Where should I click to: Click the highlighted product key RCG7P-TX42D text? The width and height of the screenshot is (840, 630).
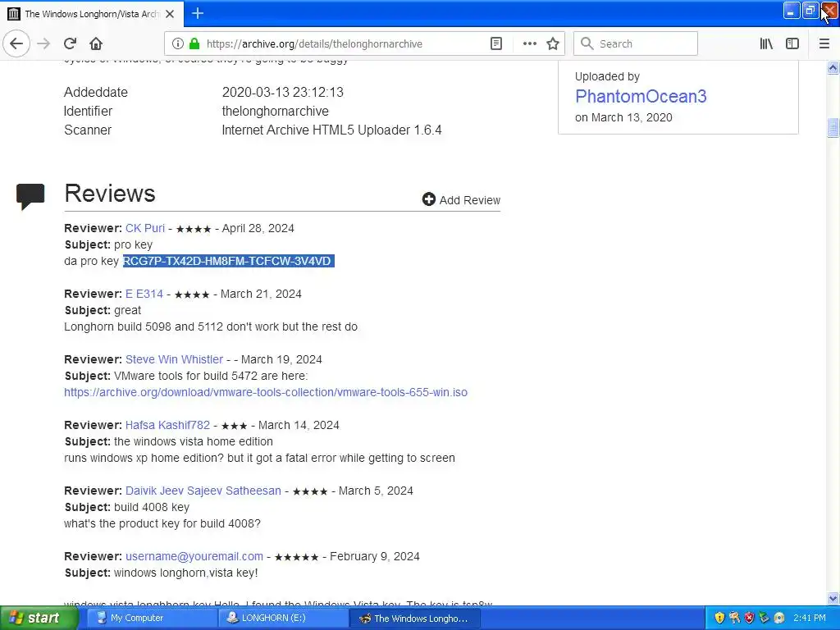(x=229, y=261)
